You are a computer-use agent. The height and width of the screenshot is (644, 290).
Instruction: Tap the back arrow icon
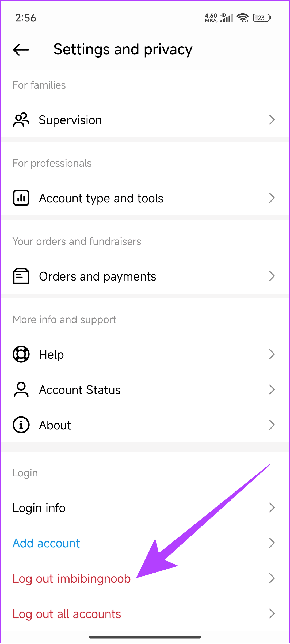pos(21,50)
